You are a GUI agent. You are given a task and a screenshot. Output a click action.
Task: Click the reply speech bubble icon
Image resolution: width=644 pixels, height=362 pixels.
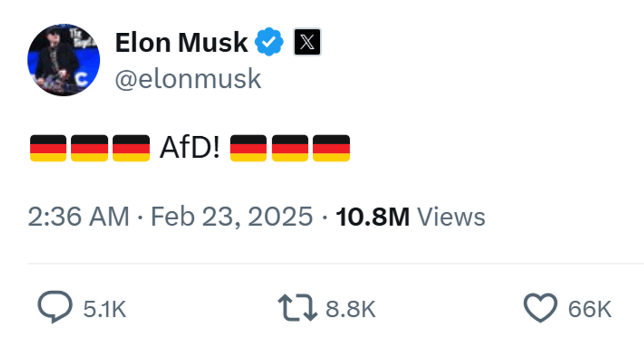click(55, 307)
